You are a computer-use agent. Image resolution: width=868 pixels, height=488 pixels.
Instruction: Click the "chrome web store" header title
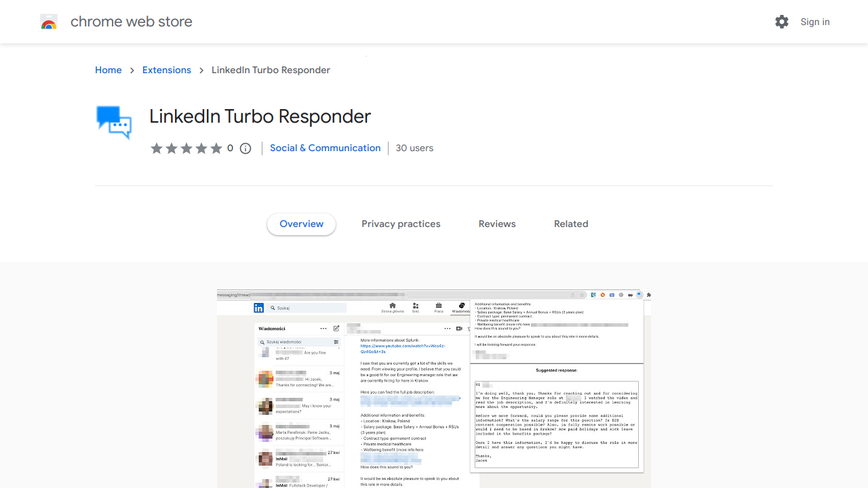132,22
